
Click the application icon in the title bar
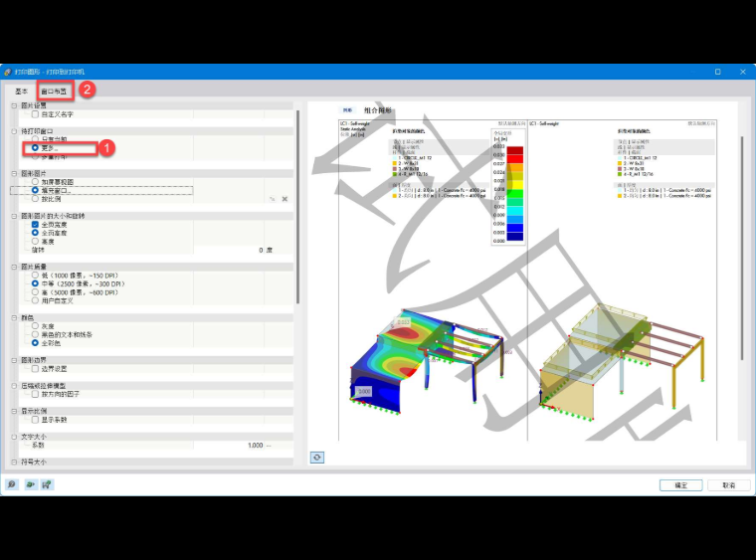click(x=7, y=72)
